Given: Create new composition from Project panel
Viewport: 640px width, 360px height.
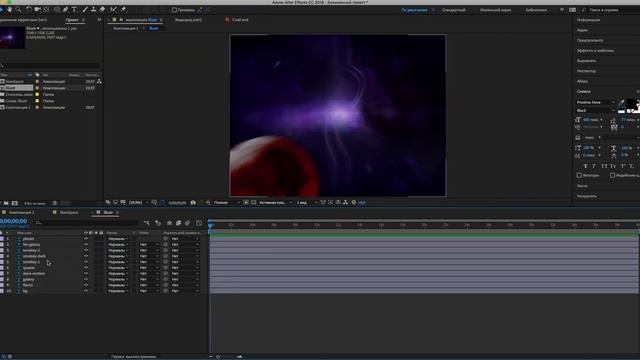Looking at the screenshot, I should pyautogui.click(x=15, y=203).
